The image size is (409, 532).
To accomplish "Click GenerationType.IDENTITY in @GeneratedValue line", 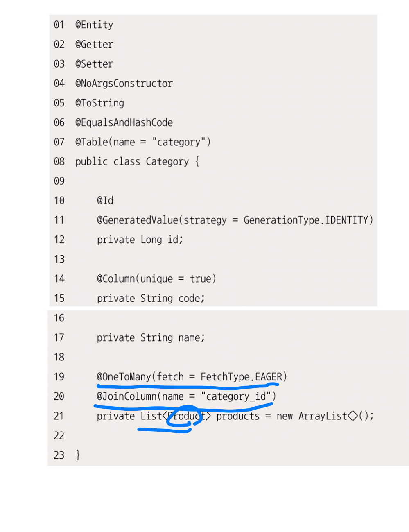I will [x=308, y=220].
